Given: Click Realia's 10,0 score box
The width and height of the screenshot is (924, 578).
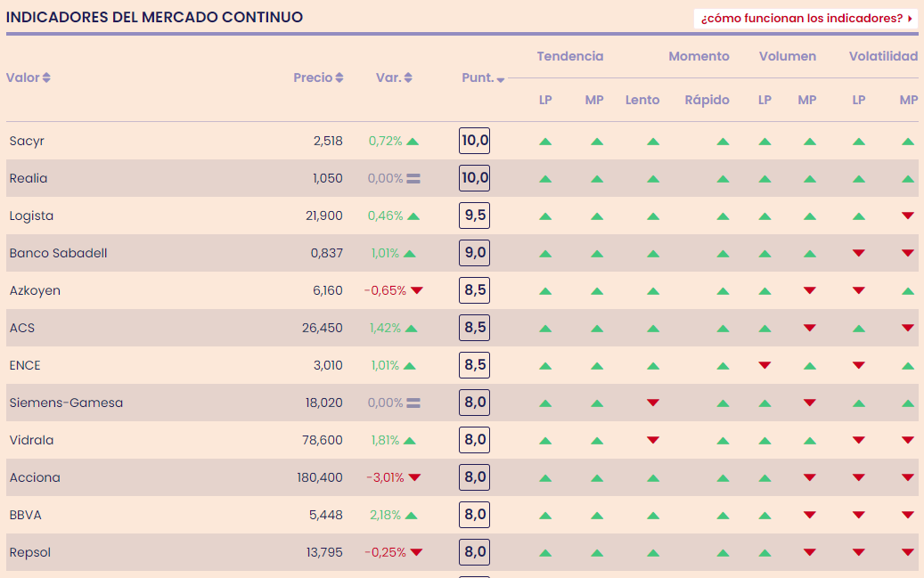Looking at the screenshot, I should [474, 178].
